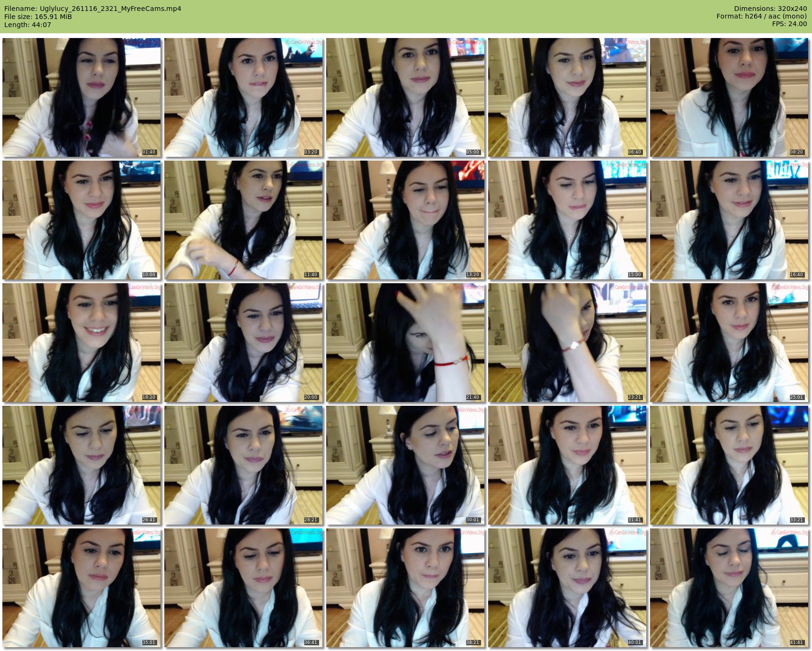Select the frame marked 03:20
Image resolution: width=812 pixels, height=651 pixels.
click(x=243, y=97)
